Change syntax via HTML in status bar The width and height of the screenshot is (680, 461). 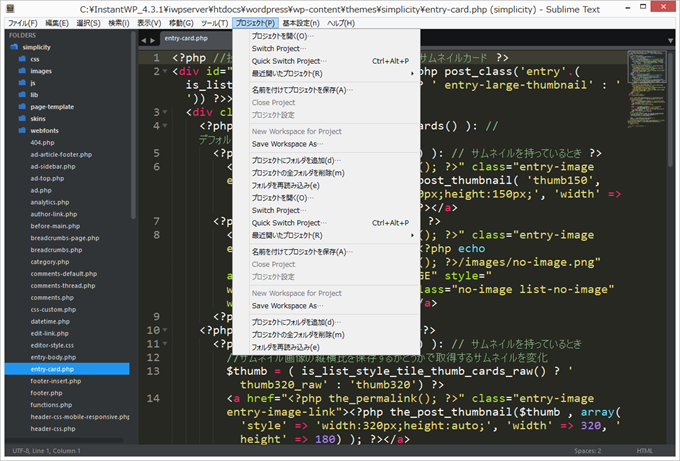point(644,451)
